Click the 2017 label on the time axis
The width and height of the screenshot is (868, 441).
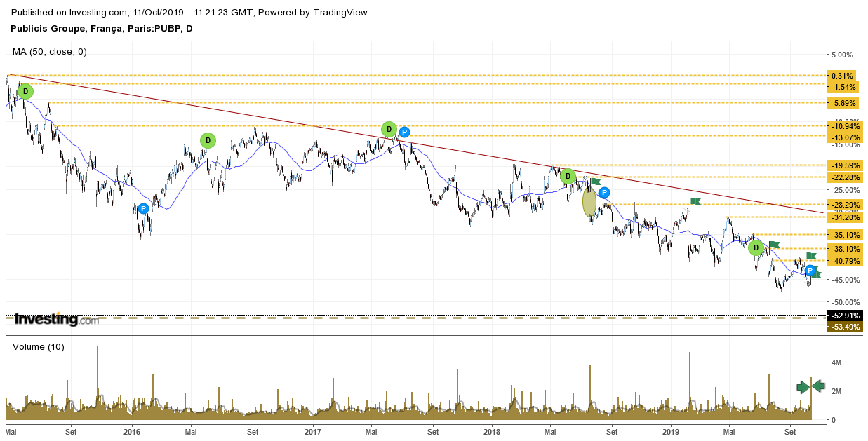point(313,433)
